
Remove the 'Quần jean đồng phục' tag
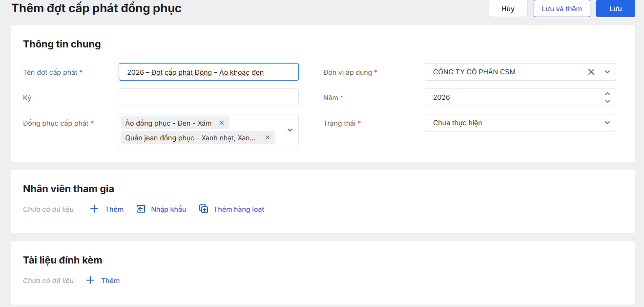click(268, 138)
